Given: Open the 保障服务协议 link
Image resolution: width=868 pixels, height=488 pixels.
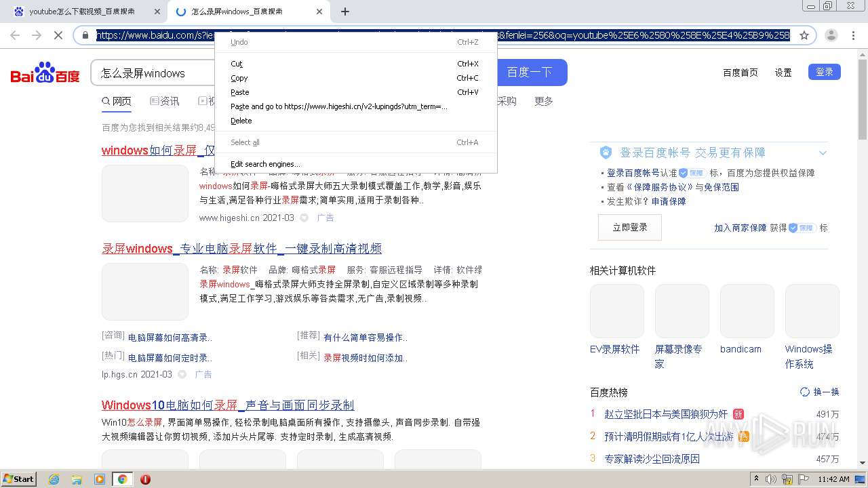Looking at the screenshot, I should [659, 187].
